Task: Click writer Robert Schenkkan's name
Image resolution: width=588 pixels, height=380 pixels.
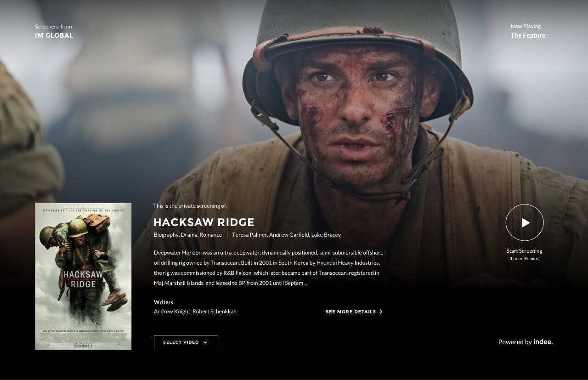Action: tap(215, 312)
